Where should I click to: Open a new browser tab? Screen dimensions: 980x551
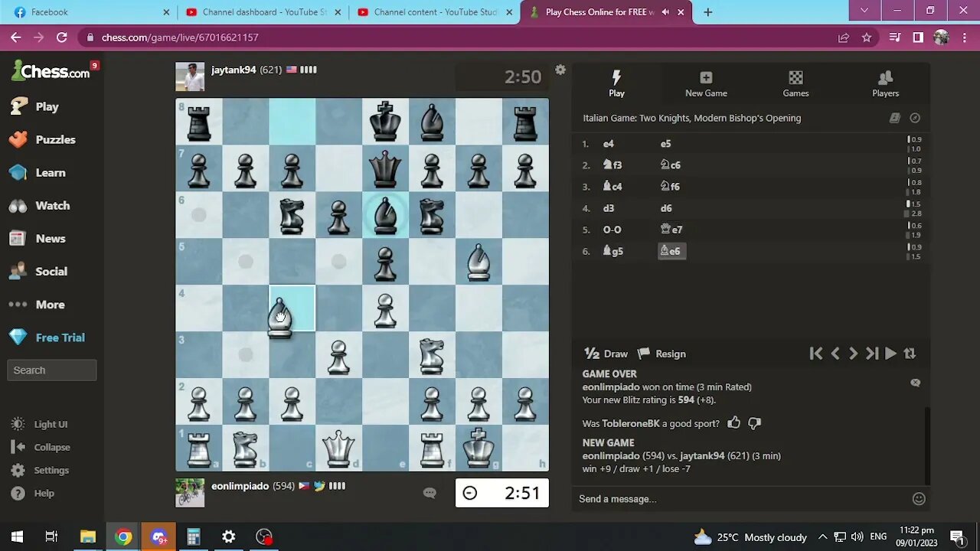pos(708,12)
